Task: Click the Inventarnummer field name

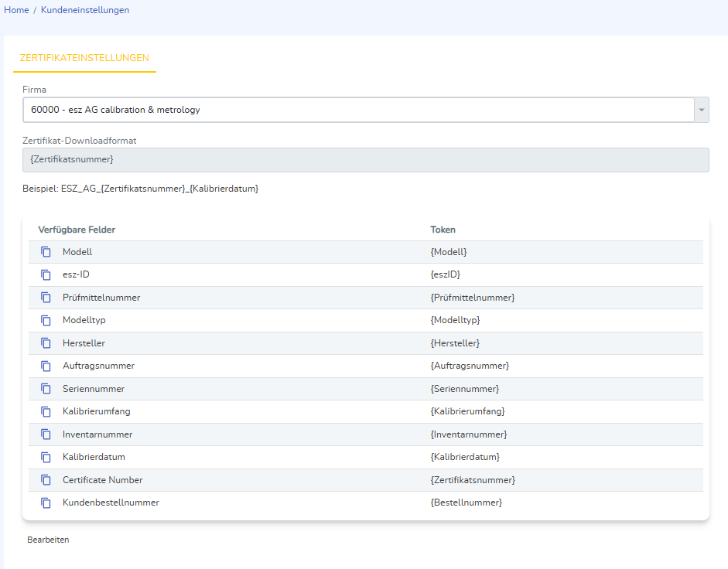Action: (97, 434)
